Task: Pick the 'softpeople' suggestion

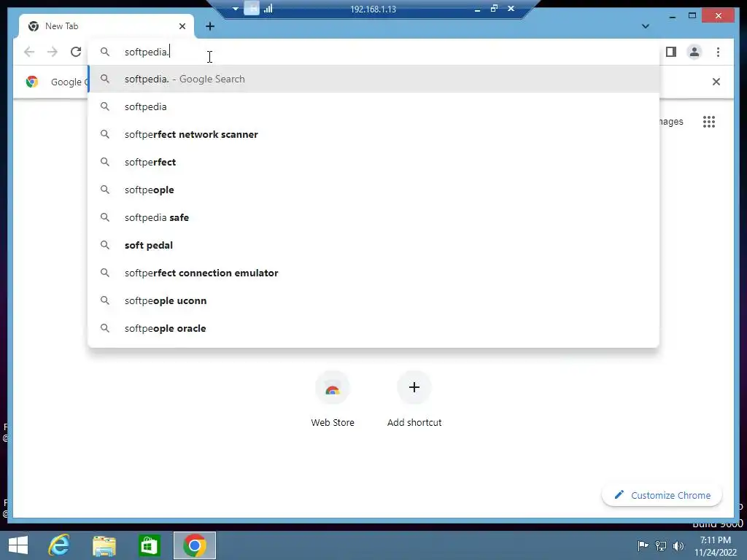Action: pos(374,190)
